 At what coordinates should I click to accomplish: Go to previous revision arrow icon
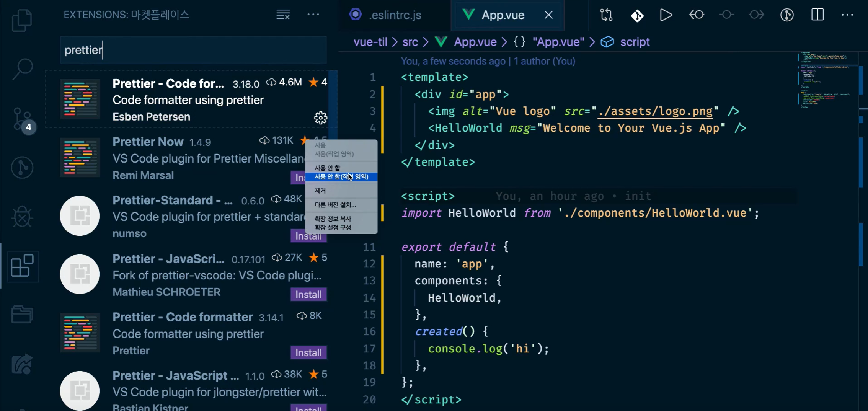tap(696, 15)
